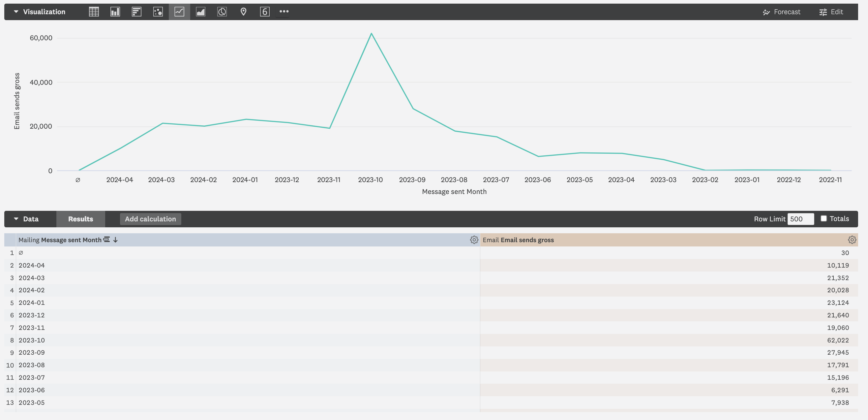The width and height of the screenshot is (868, 420).
Task: Toggle sort direction on Message sent Month
Action: pos(115,240)
